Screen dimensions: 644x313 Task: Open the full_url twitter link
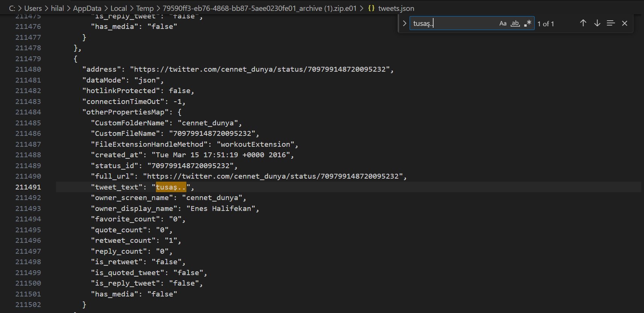coord(273,176)
